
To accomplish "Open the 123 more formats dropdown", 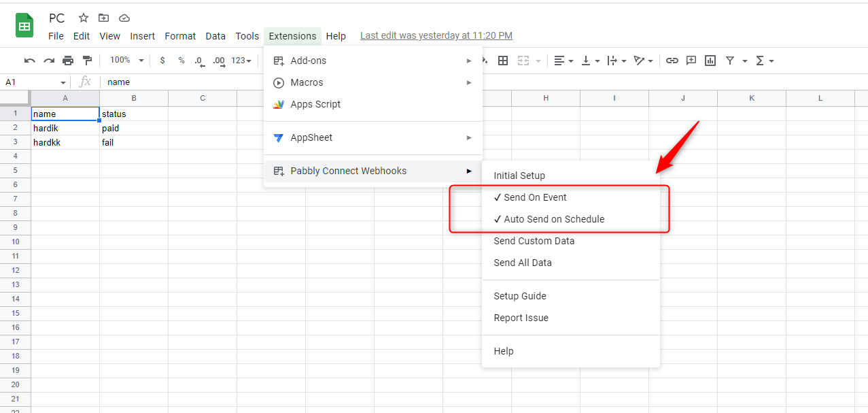I will coord(241,61).
